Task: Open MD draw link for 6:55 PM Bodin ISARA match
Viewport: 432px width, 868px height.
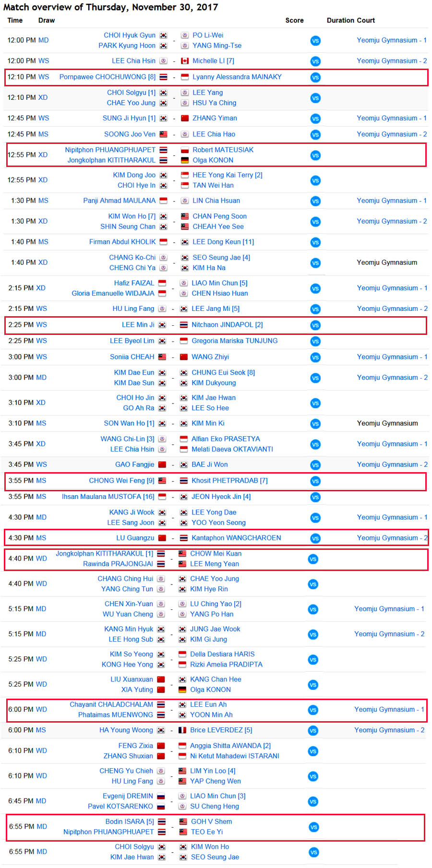Action: pos(42,827)
